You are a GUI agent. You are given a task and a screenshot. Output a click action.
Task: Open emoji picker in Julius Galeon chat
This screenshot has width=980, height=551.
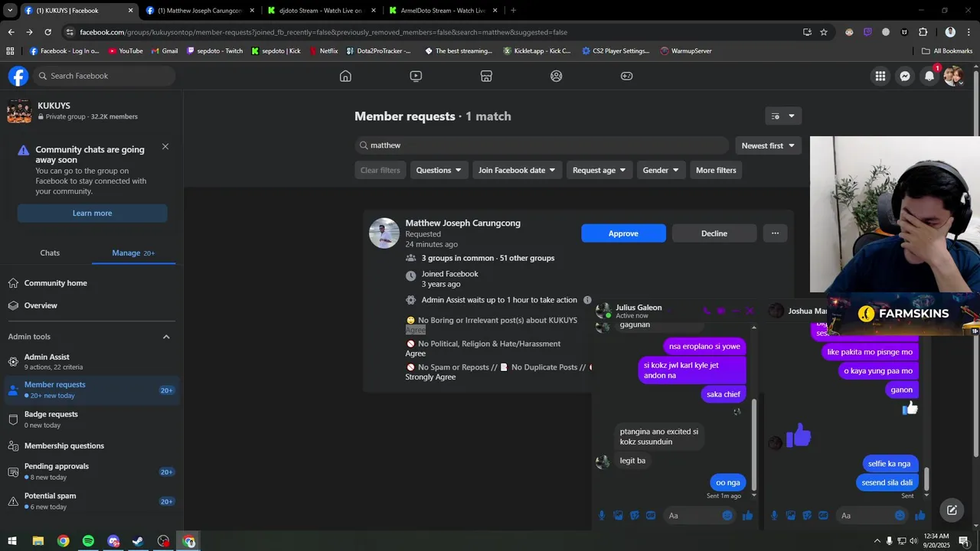(x=727, y=516)
